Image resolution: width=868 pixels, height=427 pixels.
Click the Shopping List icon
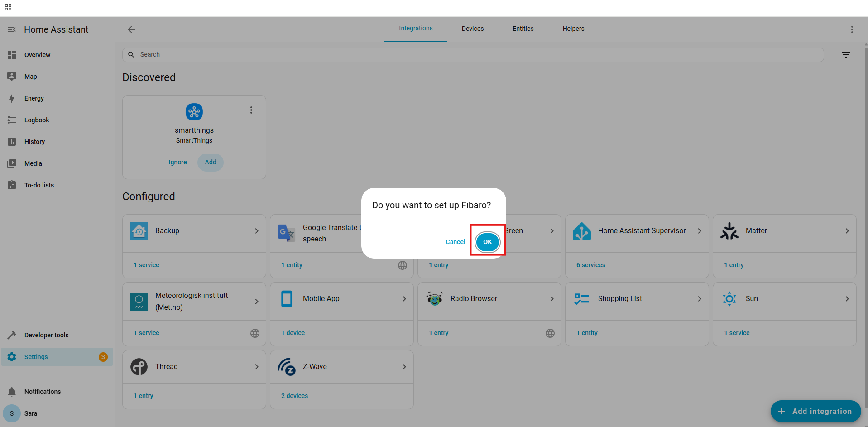pos(582,299)
